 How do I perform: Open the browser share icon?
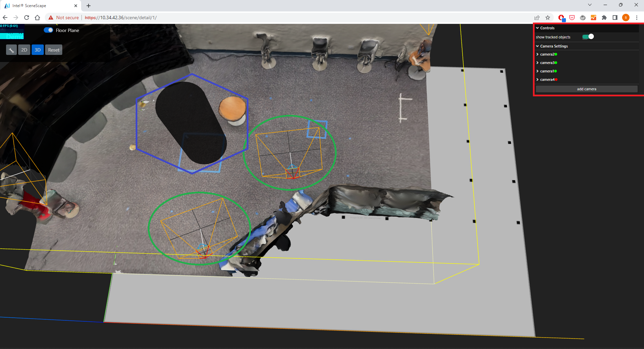(x=537, y=18)
